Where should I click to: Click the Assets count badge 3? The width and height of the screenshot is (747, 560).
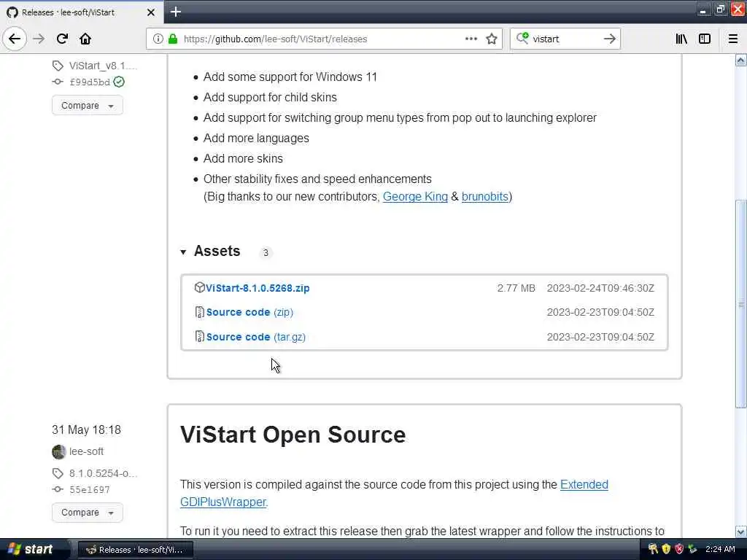coord(266,252)
